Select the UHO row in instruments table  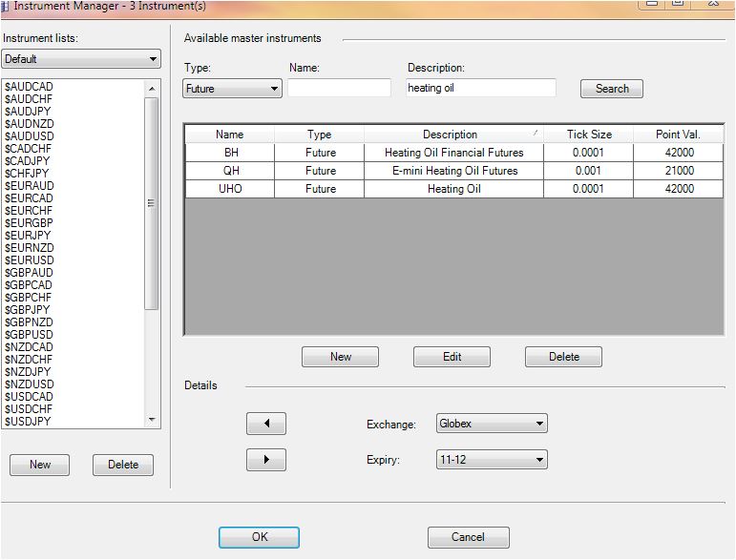point(453,189)
